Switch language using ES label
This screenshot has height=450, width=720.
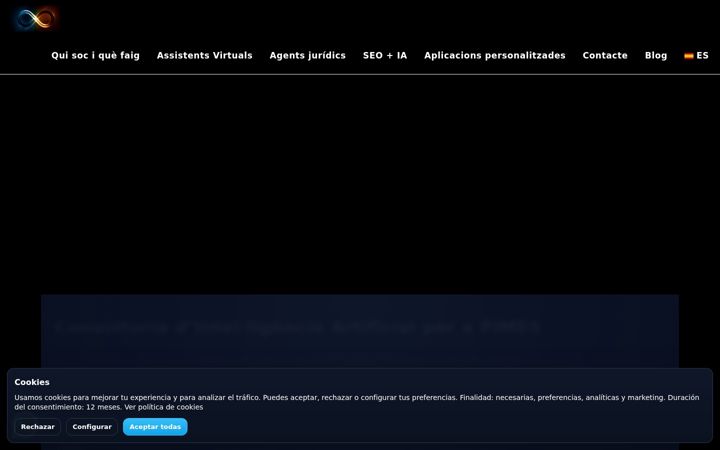coord(702,56)
